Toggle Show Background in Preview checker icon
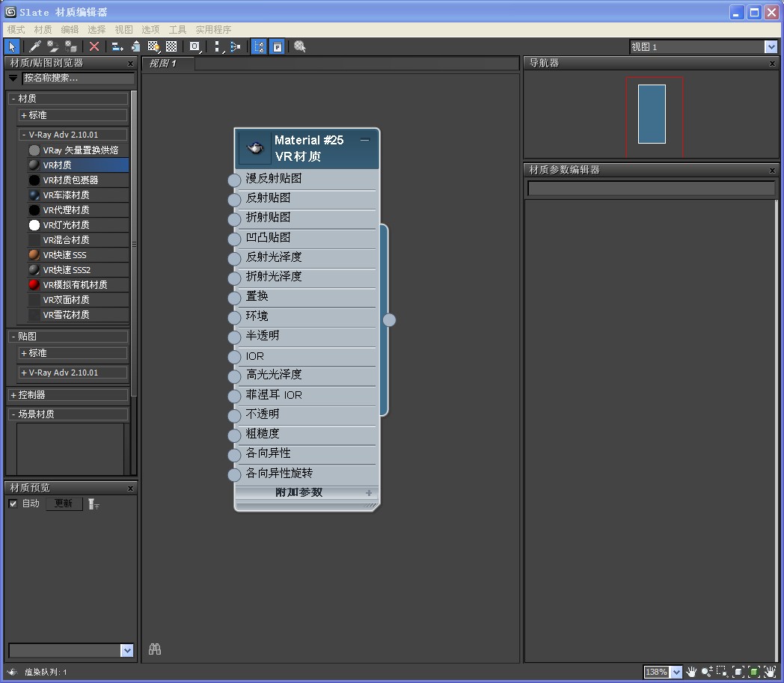The image size is (784, 683). click(x=171, y=46)
